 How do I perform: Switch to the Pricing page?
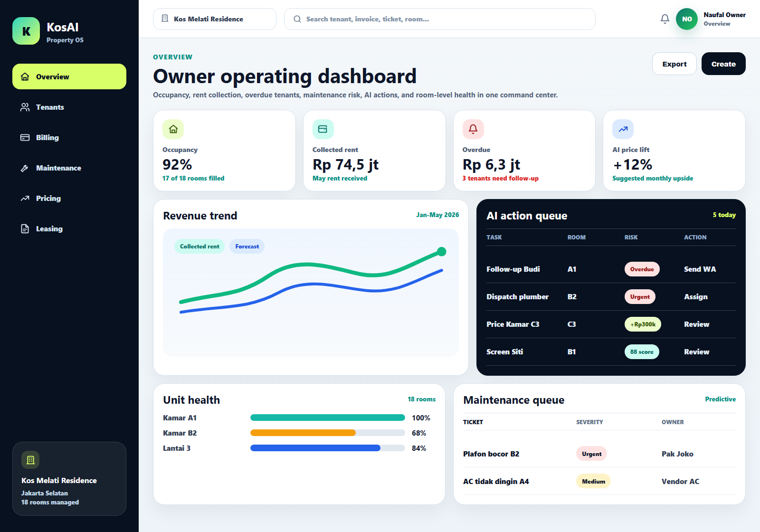tap(69, 198)
